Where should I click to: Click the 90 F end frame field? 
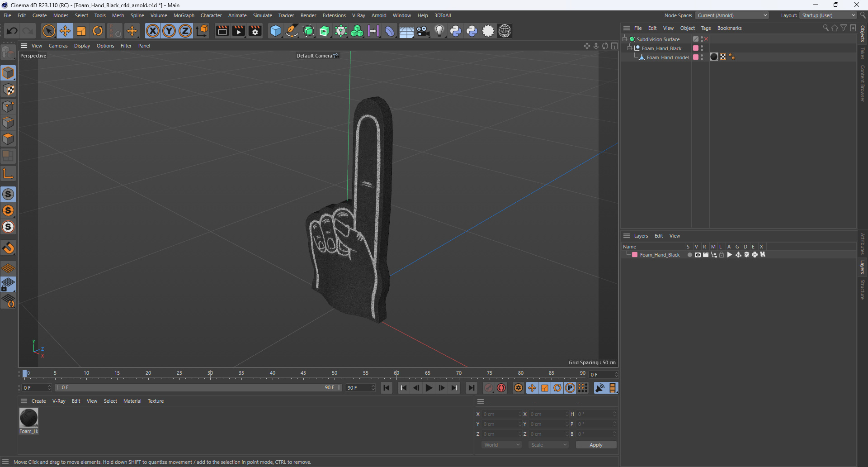pos(360,388)
